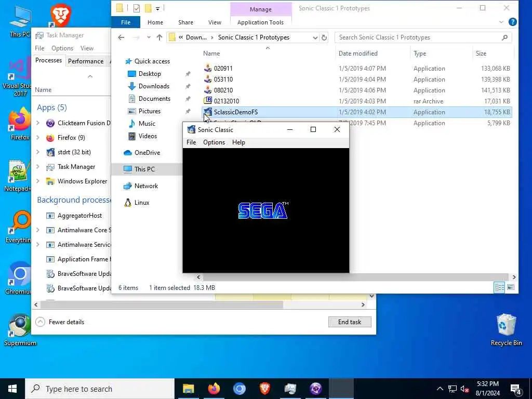The width and height of the screenshot is (532, 399).
Task: Open the Windows Start menu
Action: 12,389
